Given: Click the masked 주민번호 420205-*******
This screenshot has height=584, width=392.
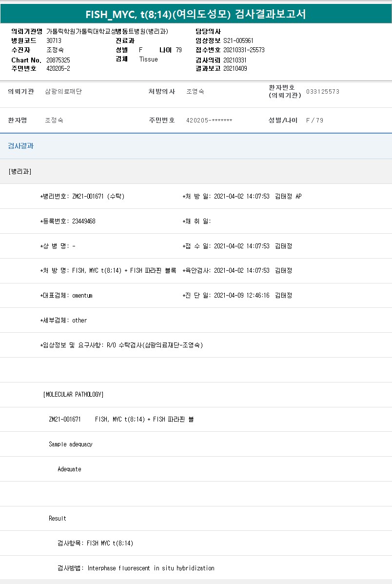Looking at the screenshot, I should (209, 121).
